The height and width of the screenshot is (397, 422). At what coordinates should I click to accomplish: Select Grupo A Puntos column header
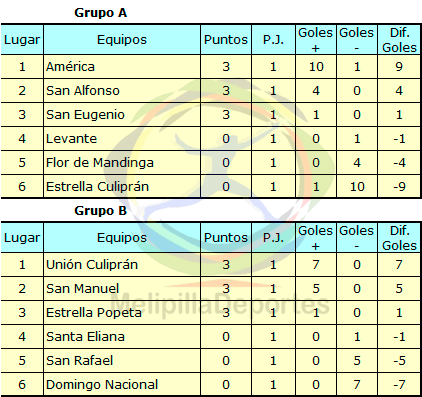tap(226, 40)
